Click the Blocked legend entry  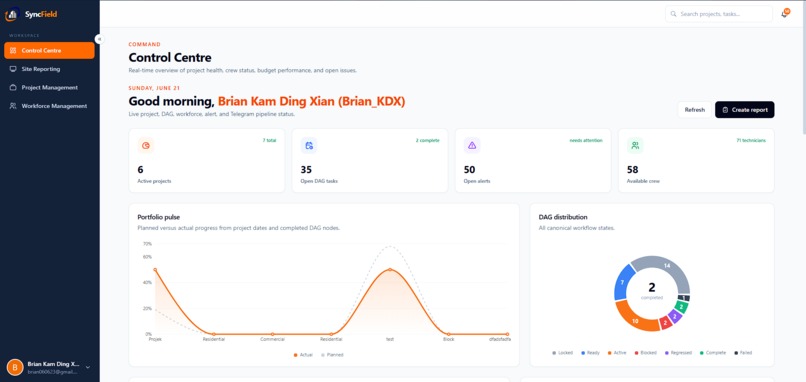645,353
